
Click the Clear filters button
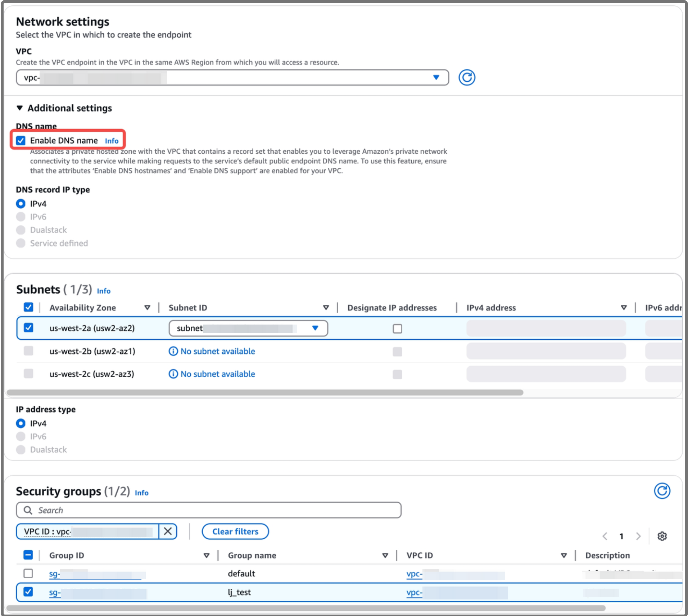[235, 531]
